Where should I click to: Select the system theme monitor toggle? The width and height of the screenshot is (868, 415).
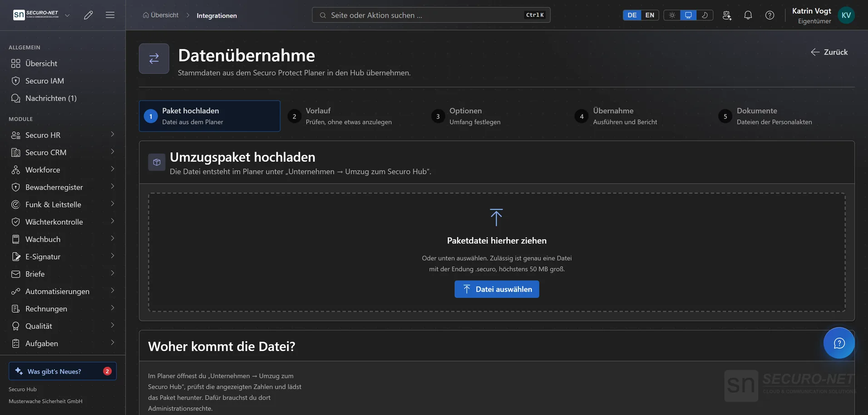[688, 15]
